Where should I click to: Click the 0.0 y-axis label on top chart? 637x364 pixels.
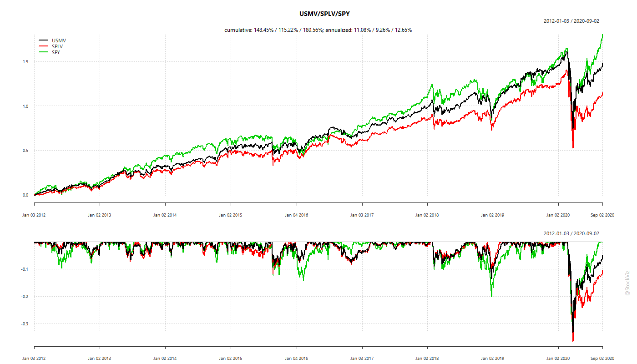(25, 195)
